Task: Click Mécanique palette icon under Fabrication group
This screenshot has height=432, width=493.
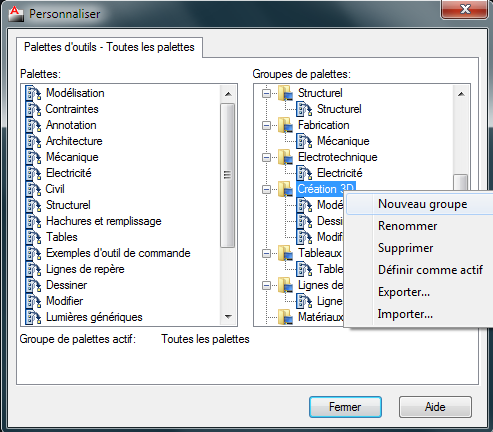Action: tap(304, 141)
